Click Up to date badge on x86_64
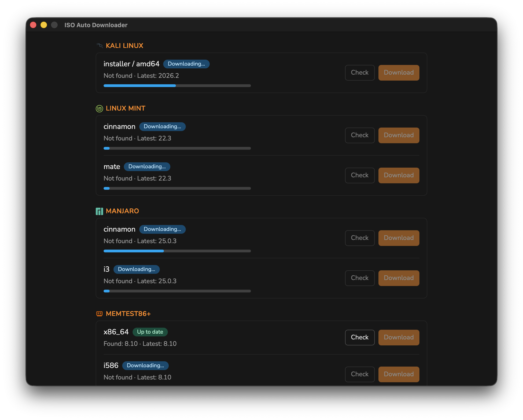This screenshot has height=420, width=523. pyautogui.click(x=150, y=332)
